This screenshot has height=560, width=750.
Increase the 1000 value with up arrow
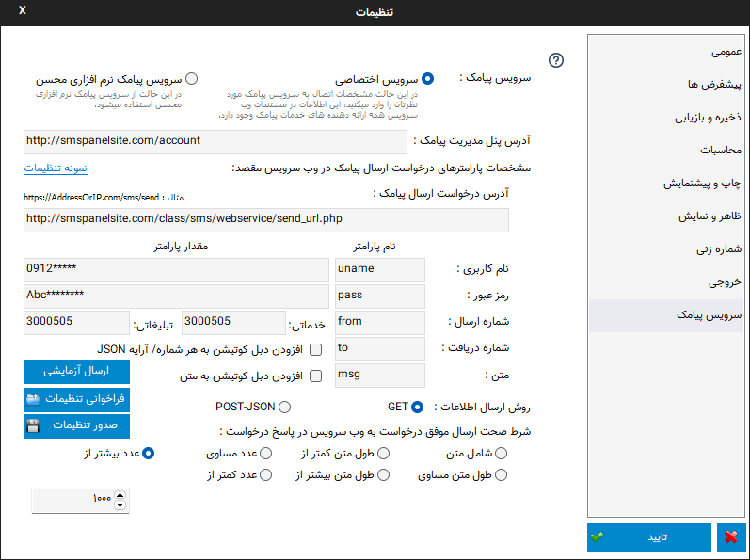click(120, 495)
